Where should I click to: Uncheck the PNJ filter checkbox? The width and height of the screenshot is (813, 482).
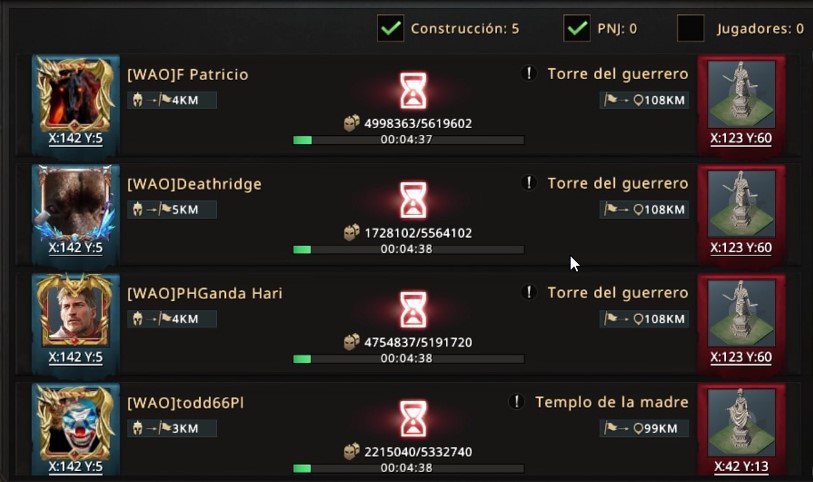tap(577, 28)
